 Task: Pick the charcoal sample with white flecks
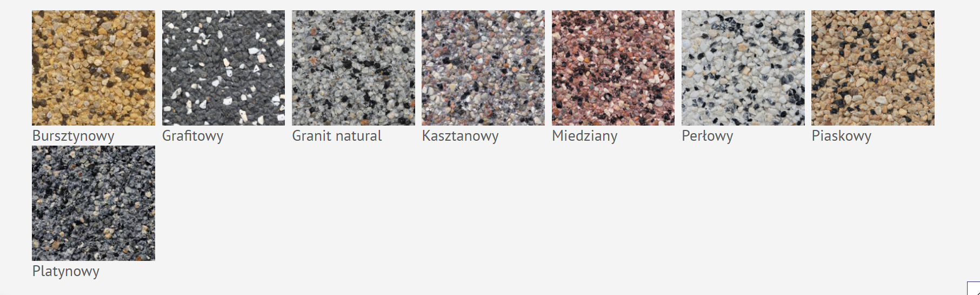223,68
